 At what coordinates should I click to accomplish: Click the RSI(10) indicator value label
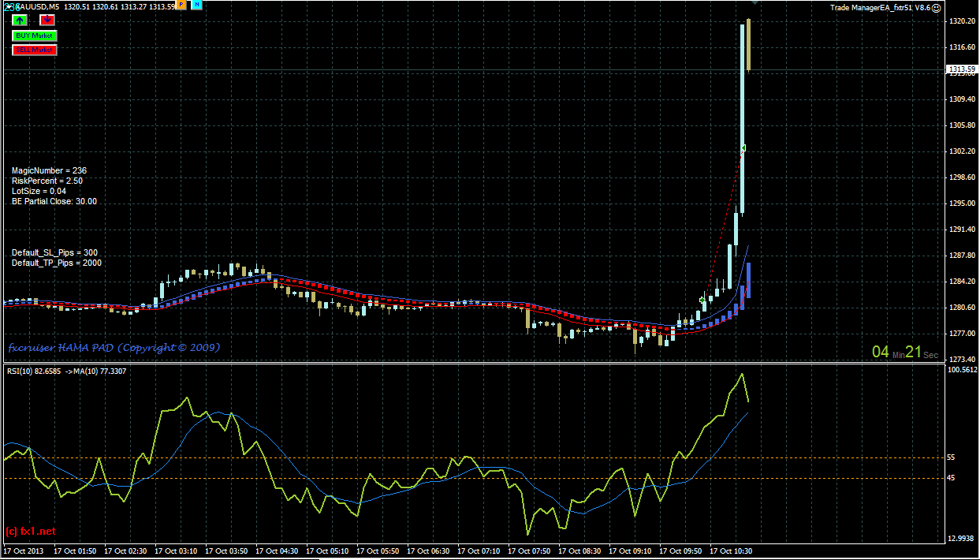[67, 371]
